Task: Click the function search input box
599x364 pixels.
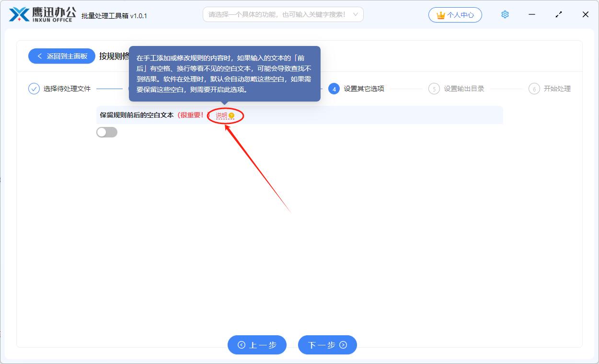Action: click(x=277, y=15)
